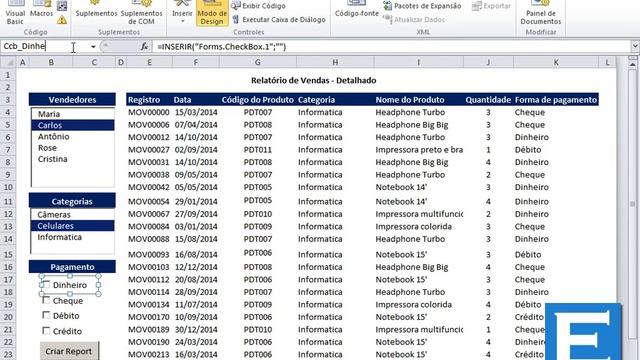Select Antônio in Vendedores list
The width and height of the screenshot is (640, 360).
[73, 136]
